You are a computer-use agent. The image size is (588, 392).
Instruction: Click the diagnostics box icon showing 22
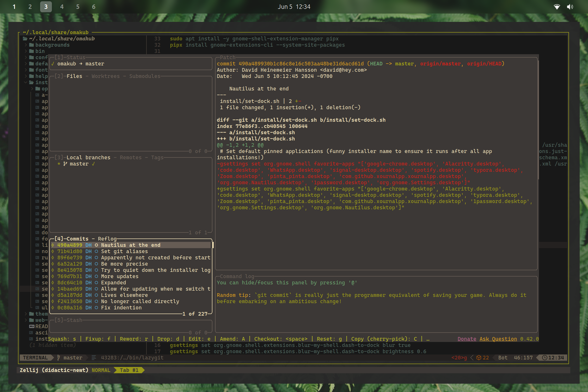click(x=479, y=358)
